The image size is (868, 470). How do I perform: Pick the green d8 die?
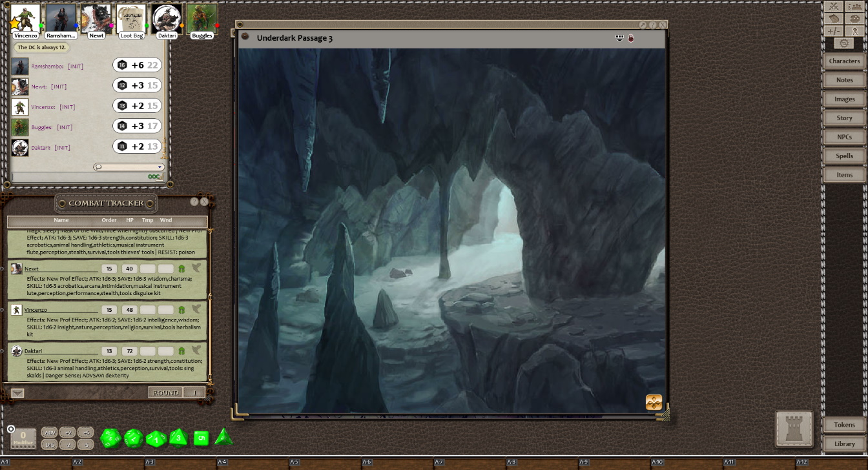click(179, 438)
